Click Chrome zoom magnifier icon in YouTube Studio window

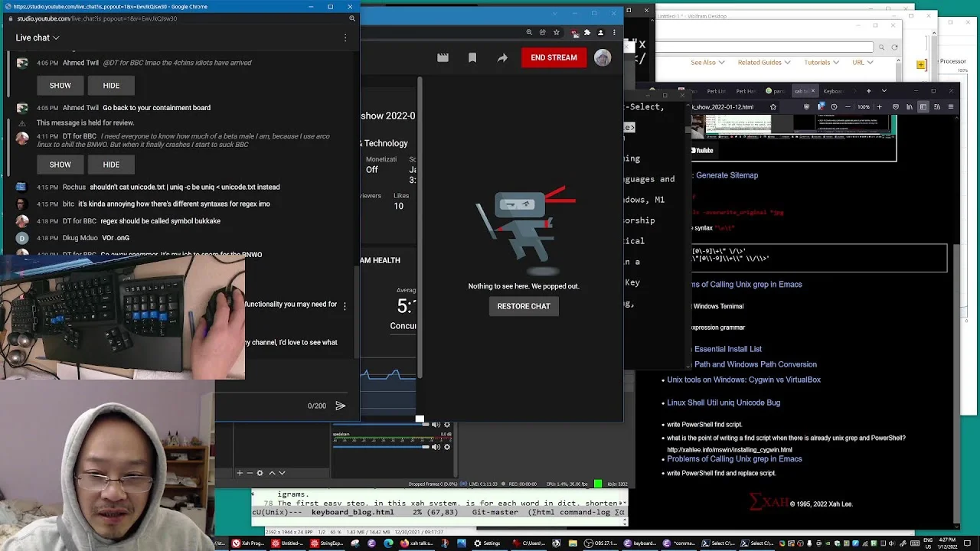coord(529,32)
